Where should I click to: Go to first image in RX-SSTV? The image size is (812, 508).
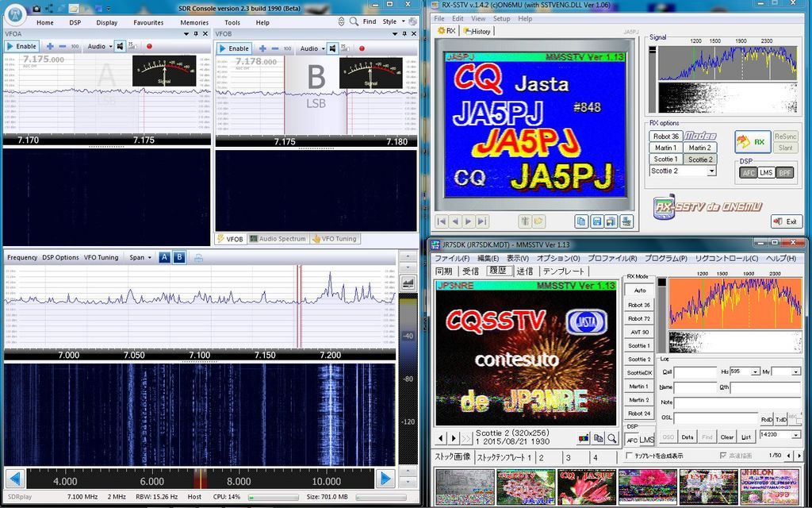coord(442,221)
